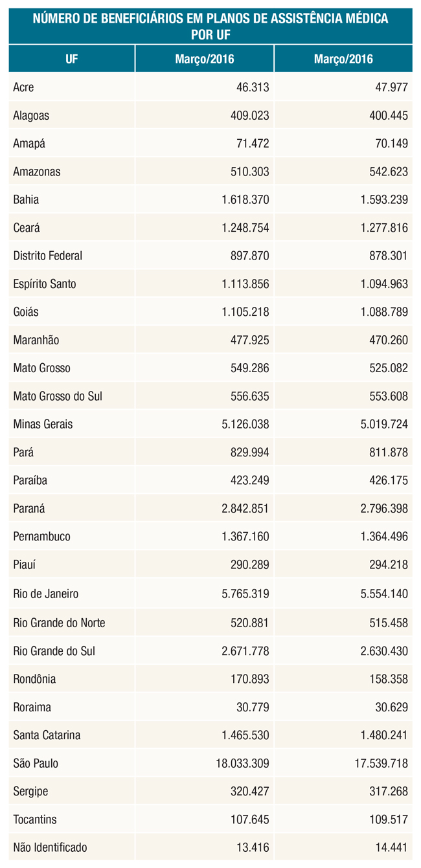Click the Rondônia value 158.358
Screen dimensions: 421x868
[387, 679]
